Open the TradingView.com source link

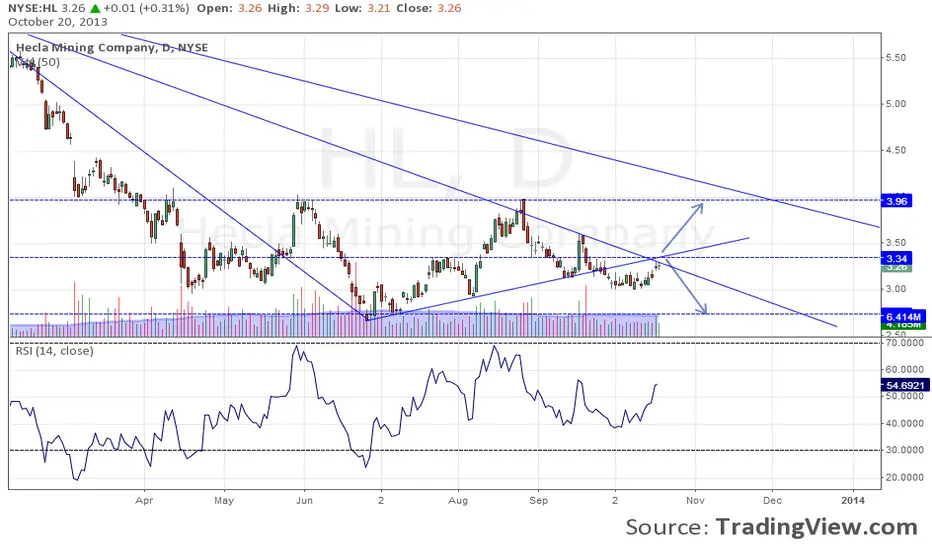pos(817,527)
